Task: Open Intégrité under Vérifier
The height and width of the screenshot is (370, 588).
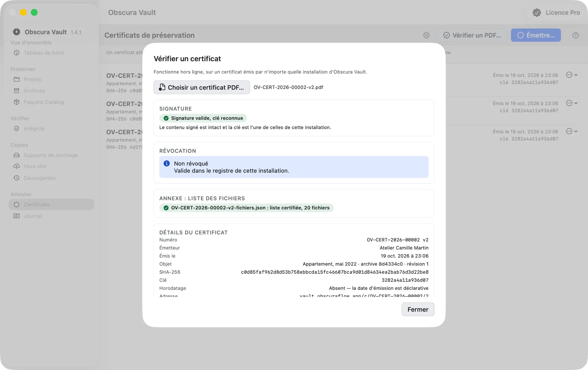Action: pos(51,129)
